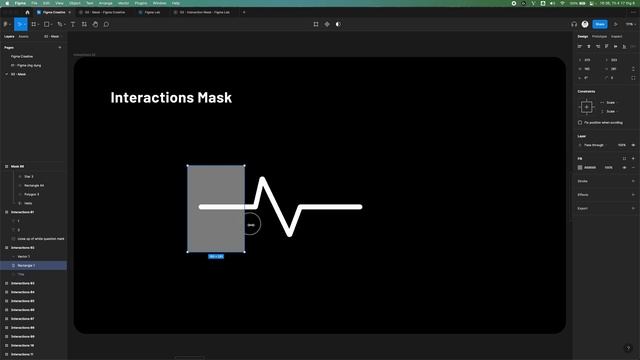
Task: Click align right icon
Action: [598, 47]
